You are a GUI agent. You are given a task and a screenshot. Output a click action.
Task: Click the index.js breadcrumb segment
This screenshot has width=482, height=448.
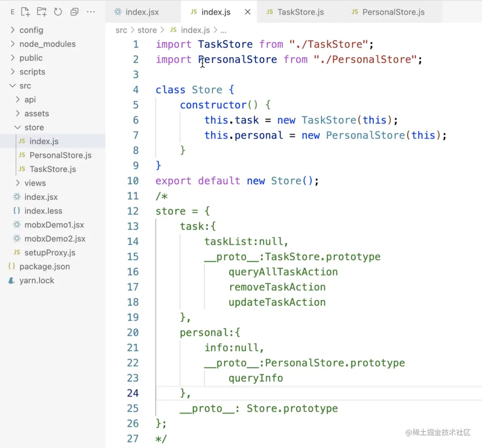pyautogui.click(x=195, y=30)
